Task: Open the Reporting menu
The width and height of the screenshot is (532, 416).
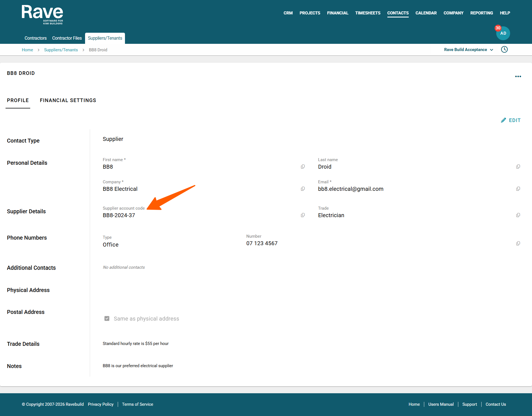Action: pyautogui.click(x=481, y=13)
